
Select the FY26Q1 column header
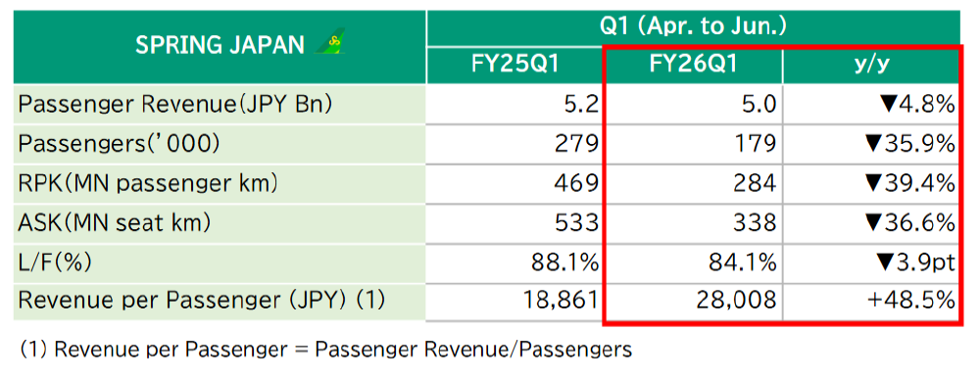tap(692, 66)
